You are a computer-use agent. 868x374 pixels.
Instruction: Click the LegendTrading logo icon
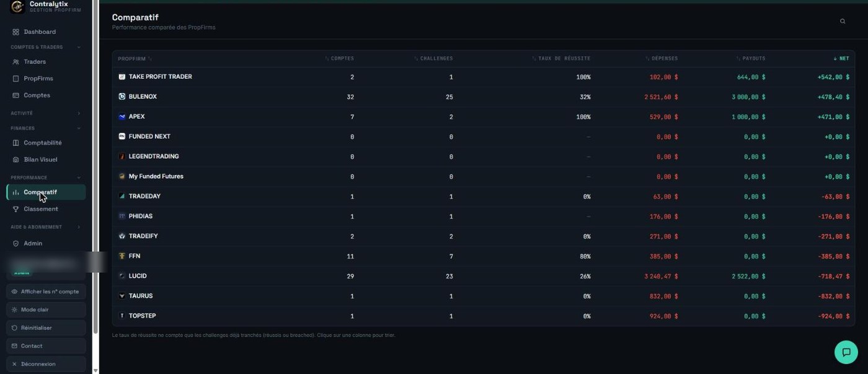[x=122, y=156]
